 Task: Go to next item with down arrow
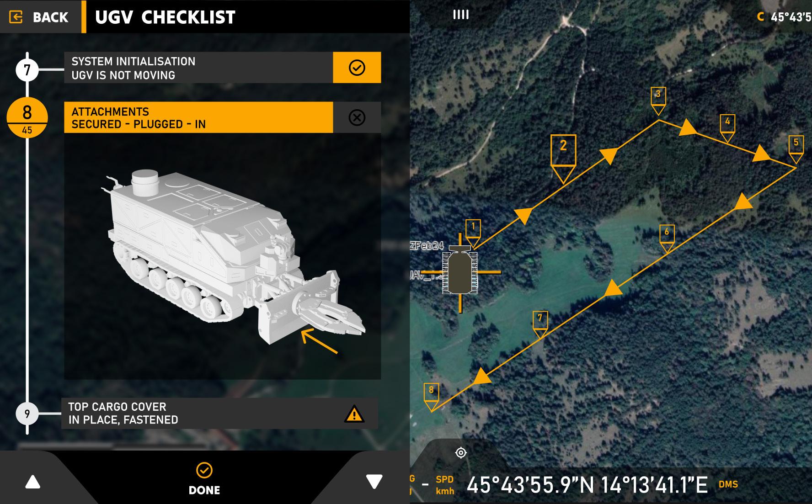374,482
